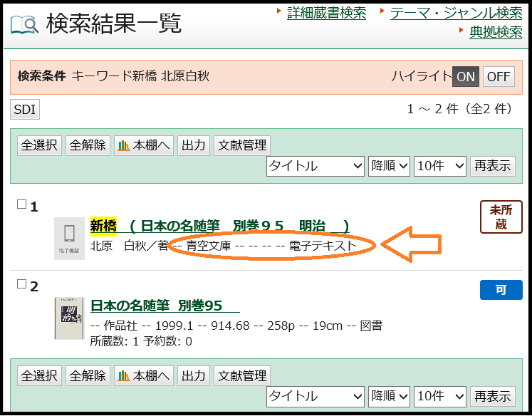The height and width of the screenshot is (416, 532).
Task: Turn highlight OFF
Action: 499,77
